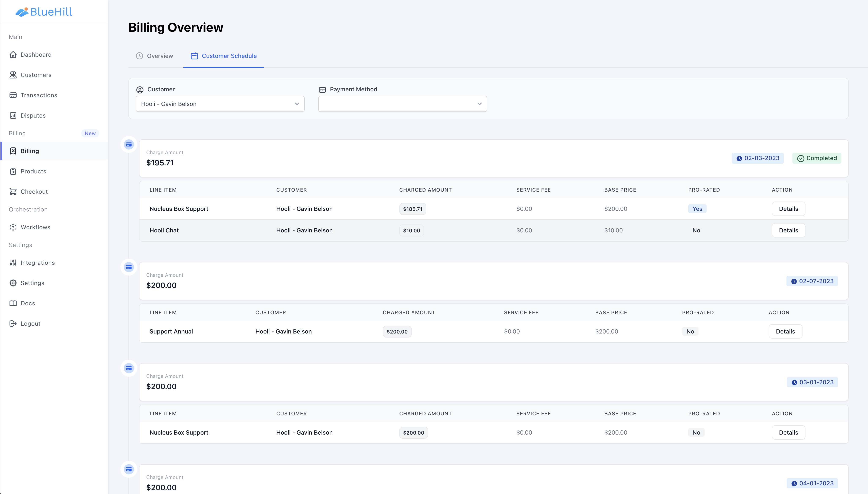Click the Disputes chart icon
This screenshot has width=868, height=494.
(x=13, y=116)
